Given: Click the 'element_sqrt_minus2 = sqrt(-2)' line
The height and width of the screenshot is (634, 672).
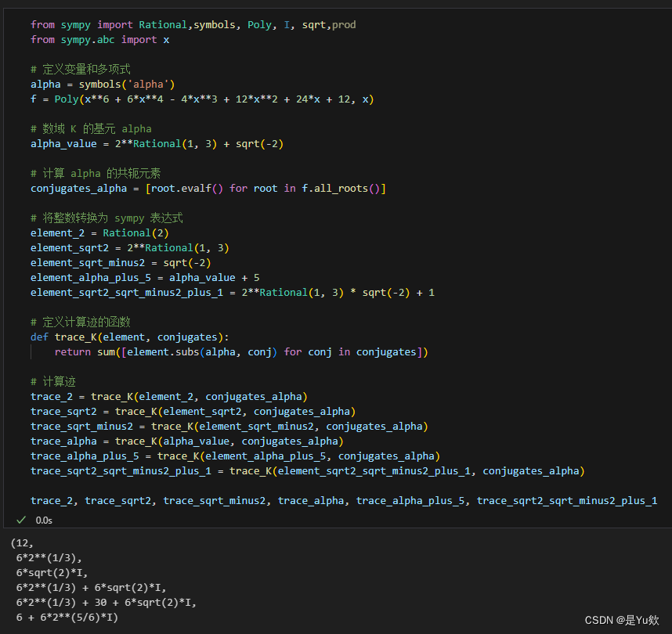Looking at the screenshot, I should pos(121,262).
